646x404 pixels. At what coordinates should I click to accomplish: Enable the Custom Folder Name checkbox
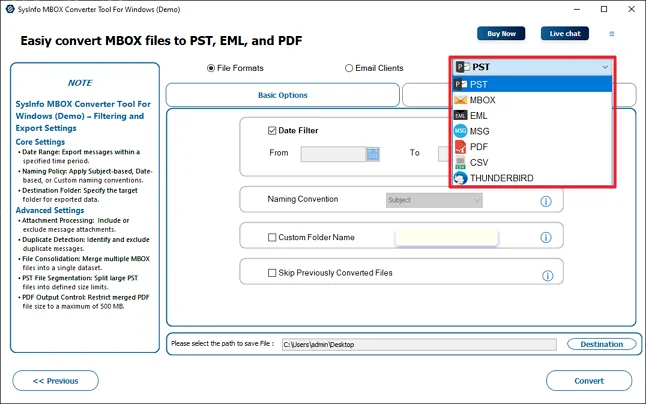(272, 237)
